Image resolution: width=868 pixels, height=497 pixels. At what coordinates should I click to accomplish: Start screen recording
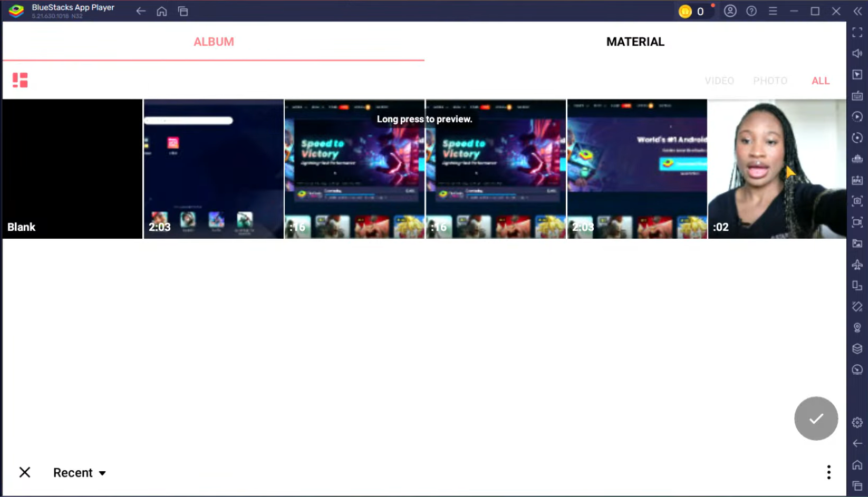857,222
